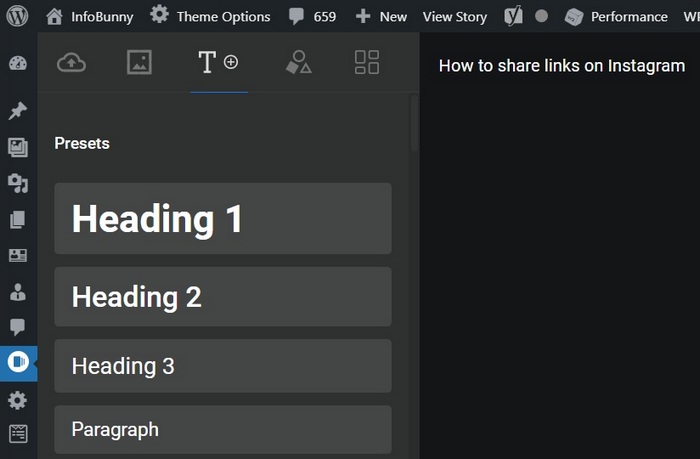The image size is (700, 459).
Task: Click the Theme Options gear icon
Action: tap(159, 15)
